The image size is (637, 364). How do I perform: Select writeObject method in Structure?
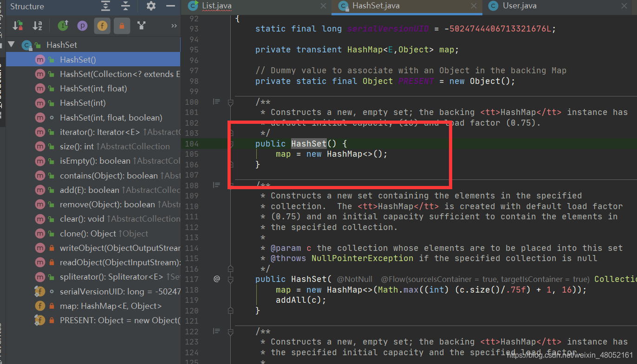click(x=93, y=248)
